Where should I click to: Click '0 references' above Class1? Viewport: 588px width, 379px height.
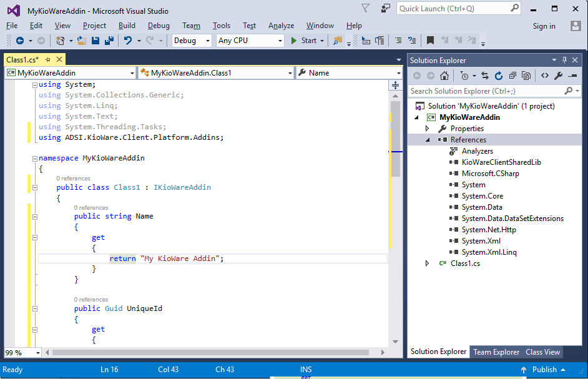pos(73,178)
